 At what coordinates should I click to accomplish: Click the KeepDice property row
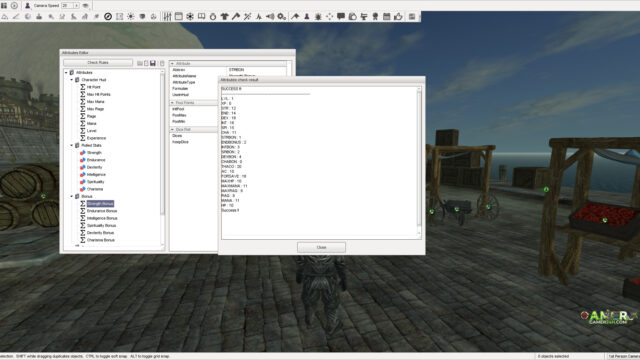click(x=194, y=142)
